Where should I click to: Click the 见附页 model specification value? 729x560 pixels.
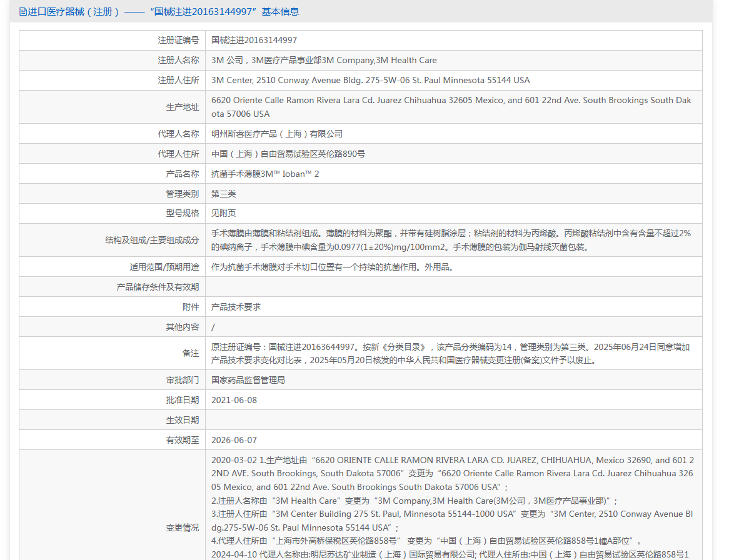(x=224, y=213)
